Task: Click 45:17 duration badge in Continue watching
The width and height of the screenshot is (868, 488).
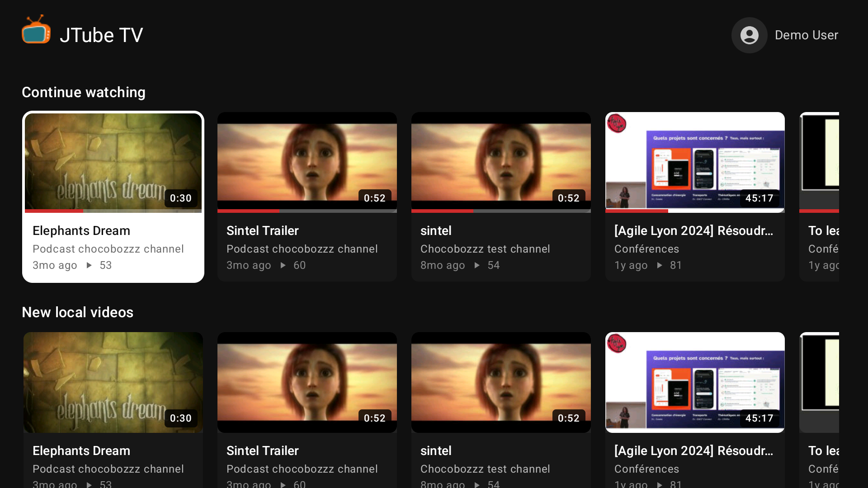Action: pos(759,198)
